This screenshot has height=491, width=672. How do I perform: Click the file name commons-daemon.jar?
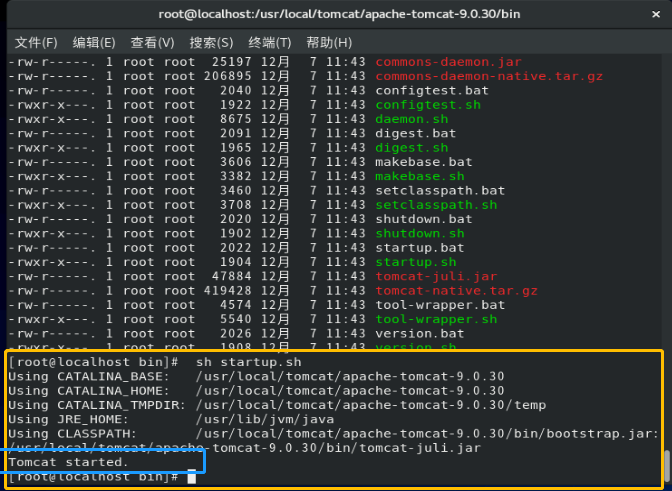coord(448,62)
